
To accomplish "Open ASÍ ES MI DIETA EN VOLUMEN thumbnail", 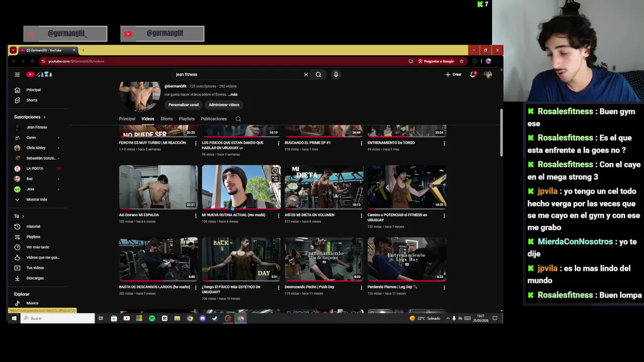I will click(x=324, y=187).
